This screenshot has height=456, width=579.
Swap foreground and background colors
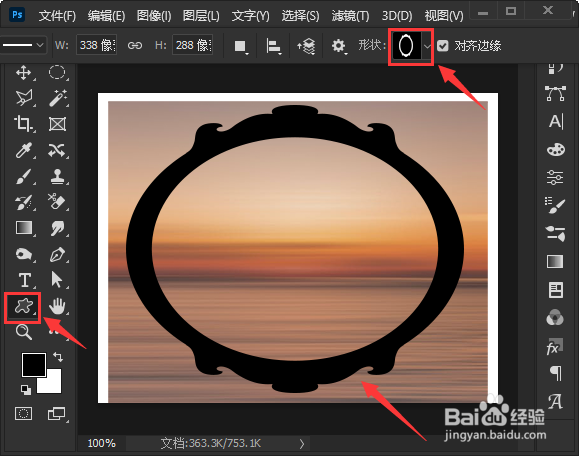click(58, 357)
